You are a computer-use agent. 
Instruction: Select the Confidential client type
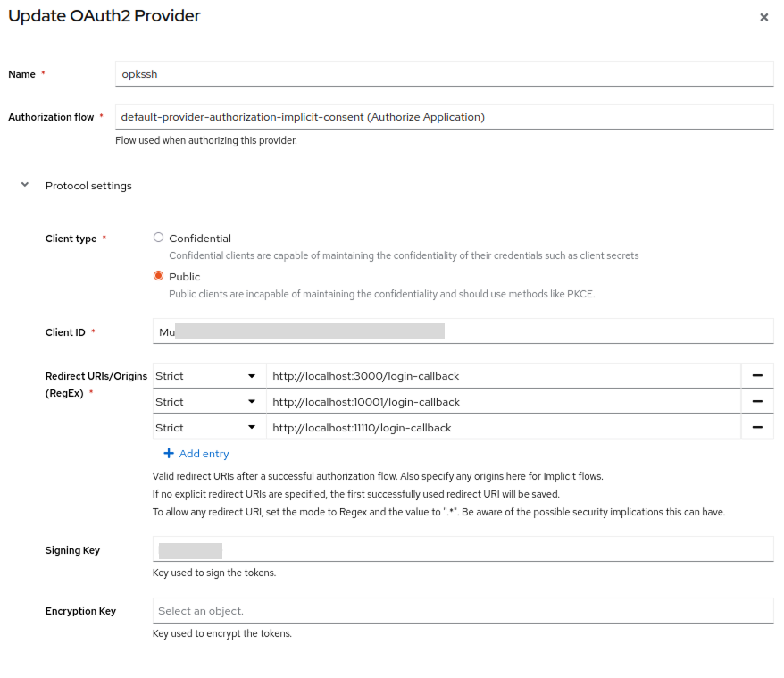pyautogui.click(x=159, y=239)
